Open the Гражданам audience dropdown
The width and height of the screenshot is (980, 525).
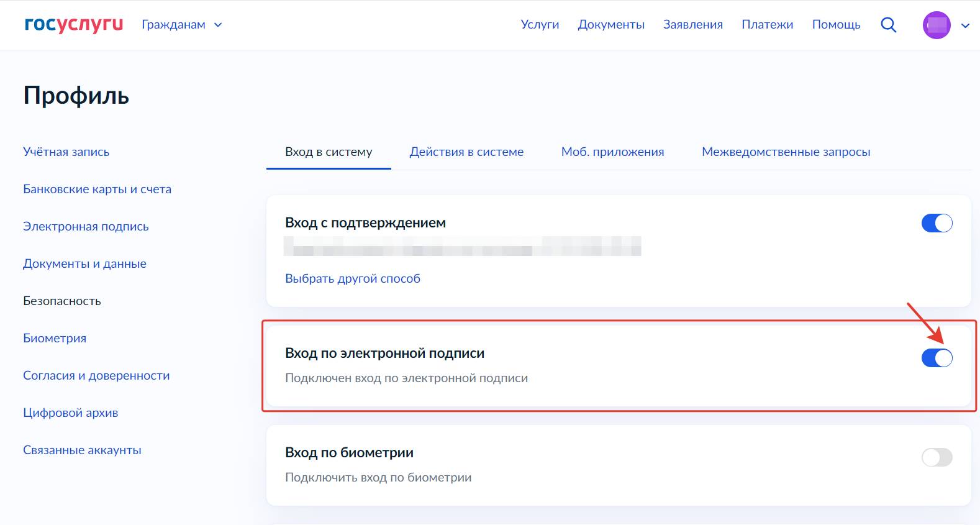(182, 25)
